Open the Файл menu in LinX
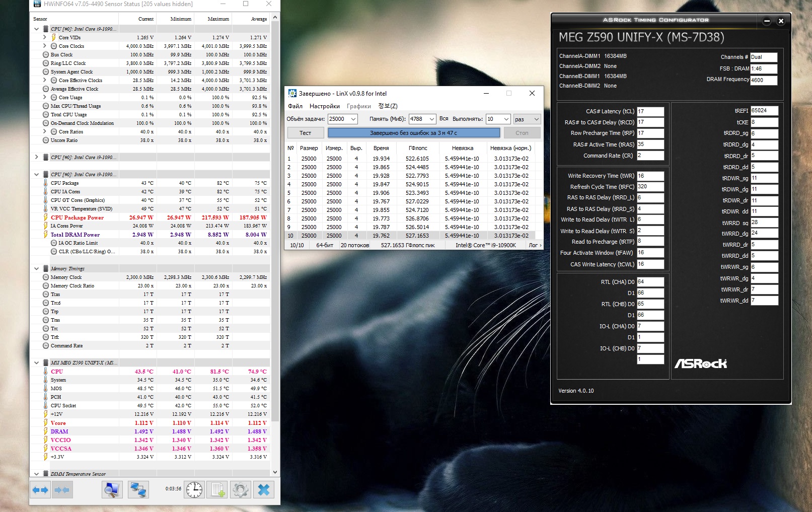This screenshot has width=812, height=512. click(x=296, y=106)
